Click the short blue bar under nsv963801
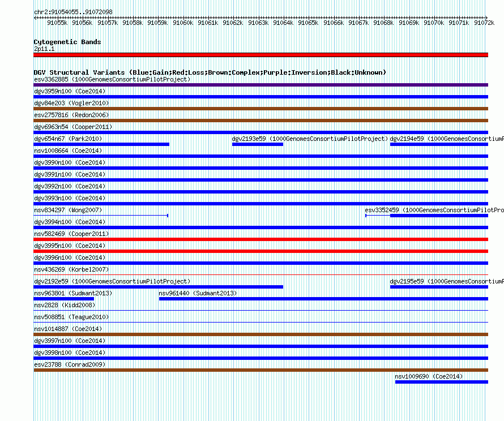The height and width of the screenshot is (421, 504). (63, 299)
